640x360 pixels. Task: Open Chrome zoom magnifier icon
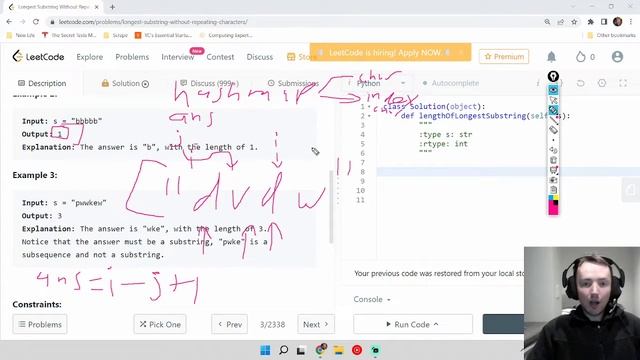[x=547, y=22]
